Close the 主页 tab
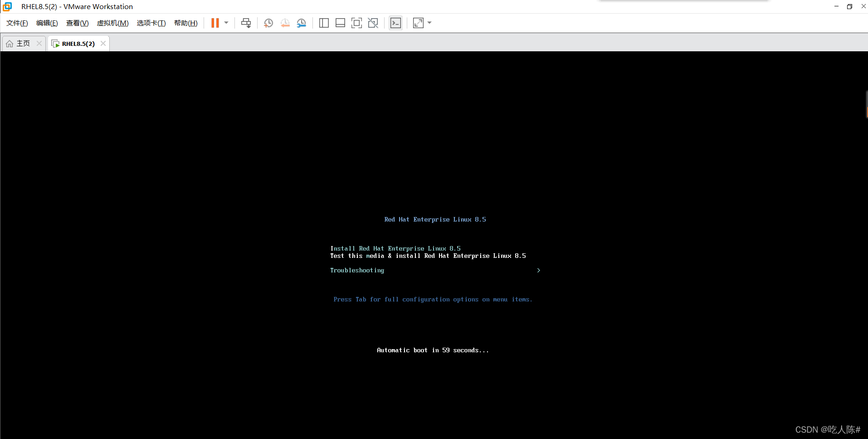This screenshot has width=868, height=439. 39,44
